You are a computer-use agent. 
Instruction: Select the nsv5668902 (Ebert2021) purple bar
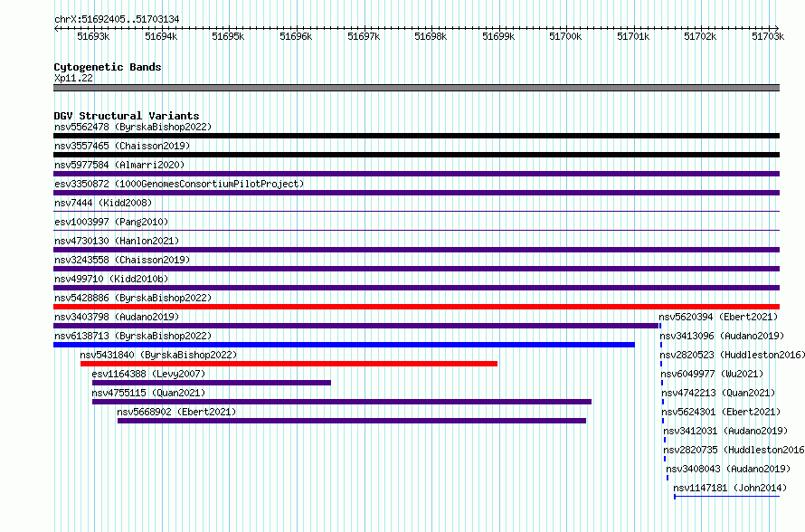352,421
